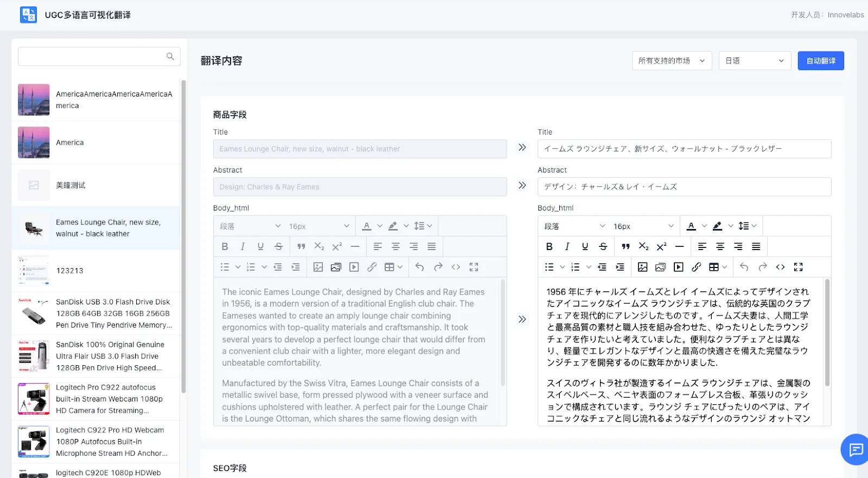Click the Eames Lounge Chair product thumbnail

[34, 228]
